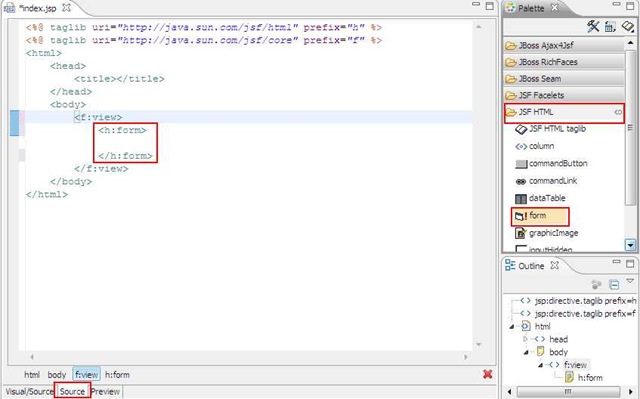Click the Outline horizontal scrollbar thumb
Screen dimensions: 640x399
click(x=568, y=392)
